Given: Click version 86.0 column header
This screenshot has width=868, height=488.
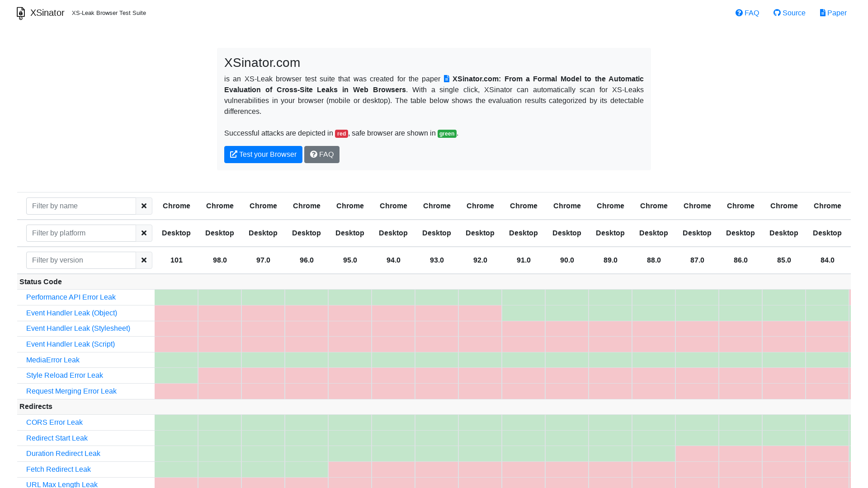Looking at the screenshot, I should pyautogui.click(x=741, y=260).
